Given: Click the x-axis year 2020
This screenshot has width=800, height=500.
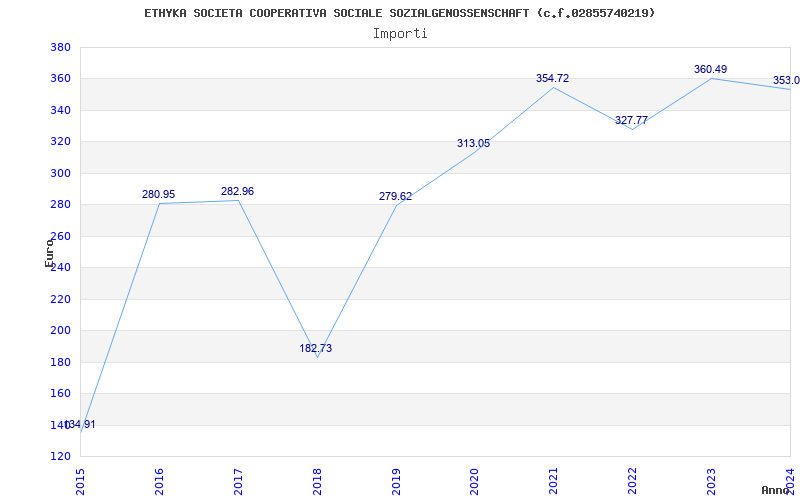Looking at the screenshot, I should click(474, 481).
